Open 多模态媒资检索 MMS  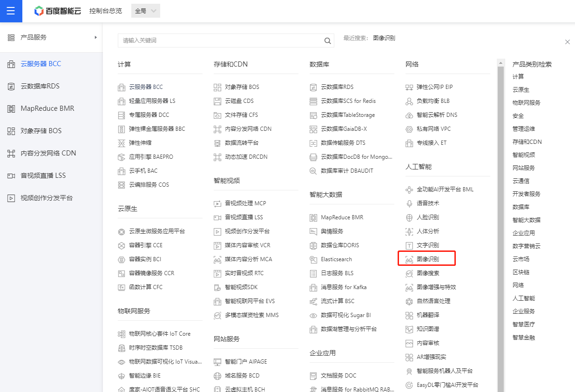(x=252, y=315)
